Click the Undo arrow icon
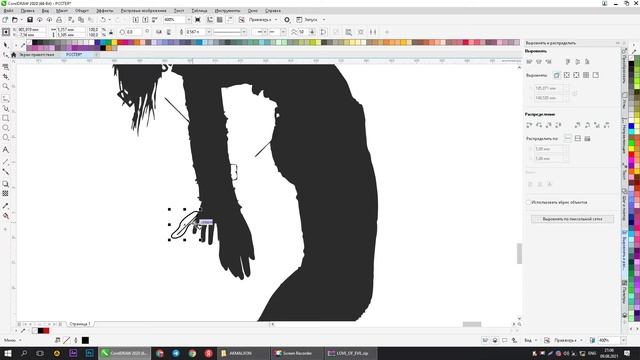The image size is (640, 360). 103,20
